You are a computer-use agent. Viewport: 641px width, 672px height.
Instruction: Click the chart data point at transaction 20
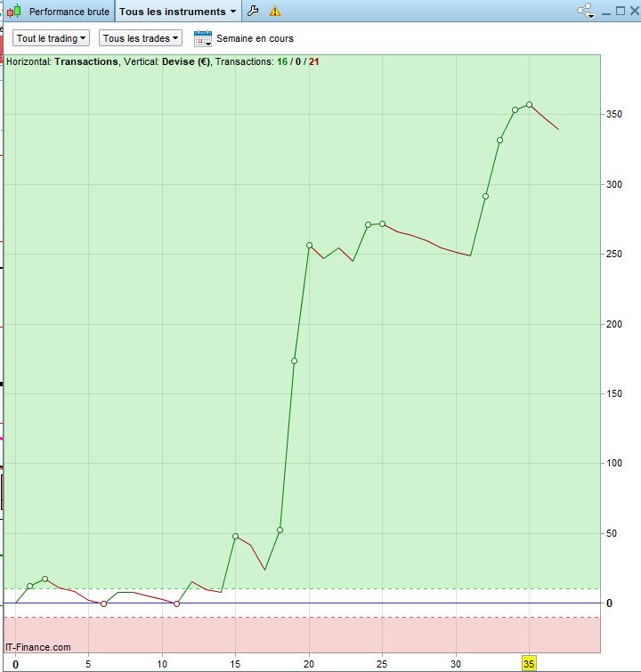pos(309,245)
